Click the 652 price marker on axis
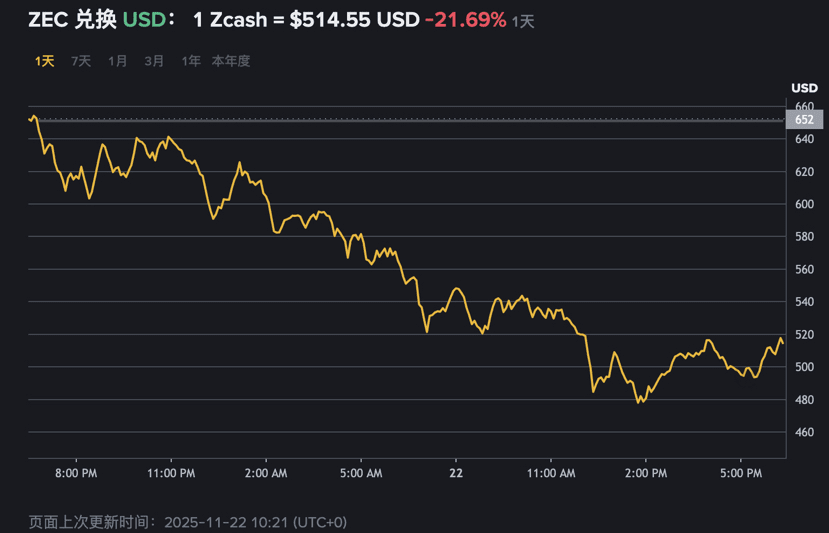Viewport: 829px width, 533px height. point(804,120)
